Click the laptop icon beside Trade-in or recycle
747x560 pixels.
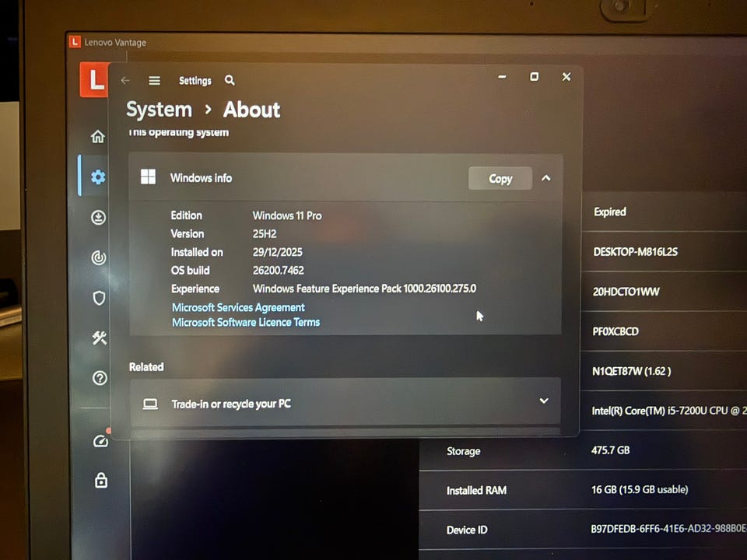[150, 404]
